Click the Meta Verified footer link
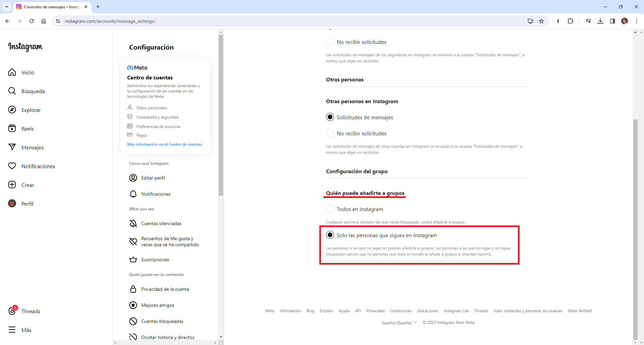The height and width of the screenshot is (345, 644). pyautogui.click(x=580, y=311)
